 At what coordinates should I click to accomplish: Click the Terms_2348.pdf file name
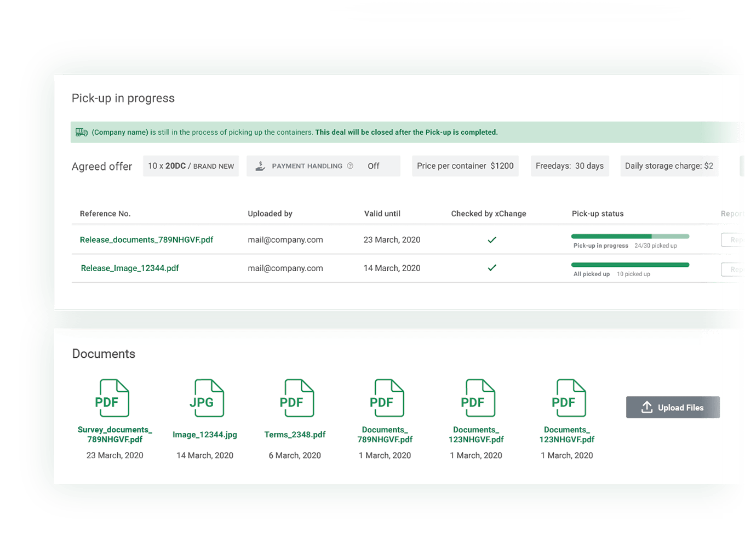295,435
